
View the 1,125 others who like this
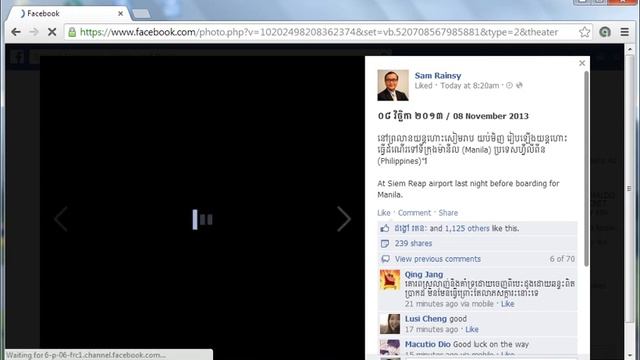pyautogui.click(x=467, y=229)
